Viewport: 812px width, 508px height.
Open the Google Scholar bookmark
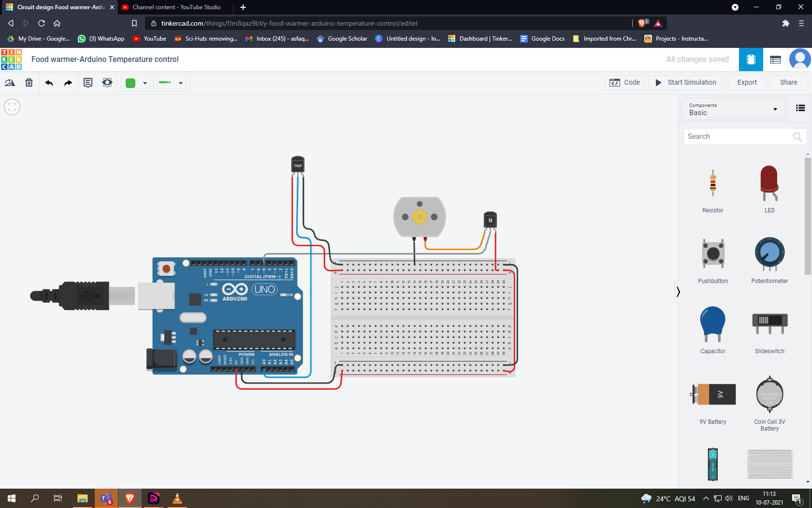tap(342, 38)
